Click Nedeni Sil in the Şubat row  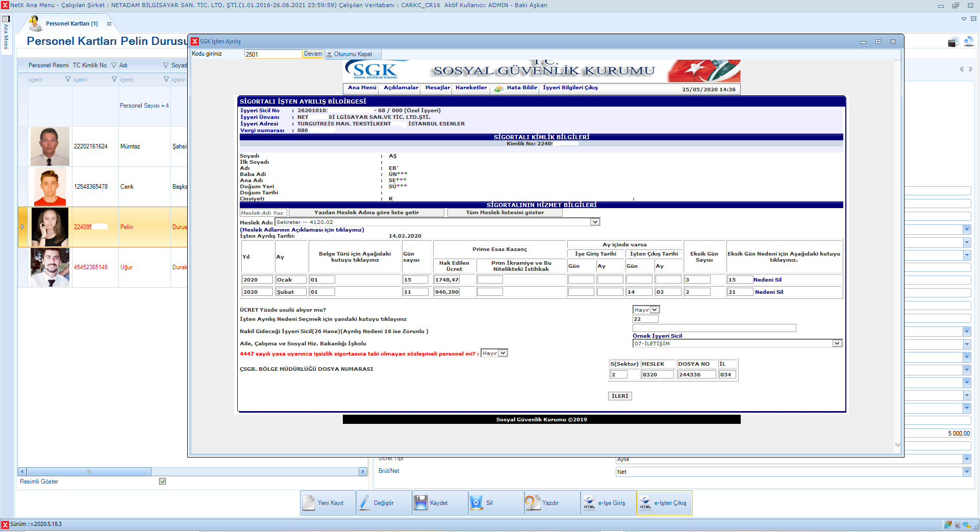(769, 292)
